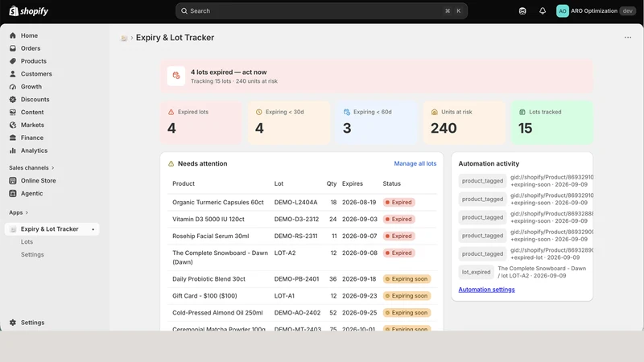Click the Expires column header

click(x=353, y=183)
